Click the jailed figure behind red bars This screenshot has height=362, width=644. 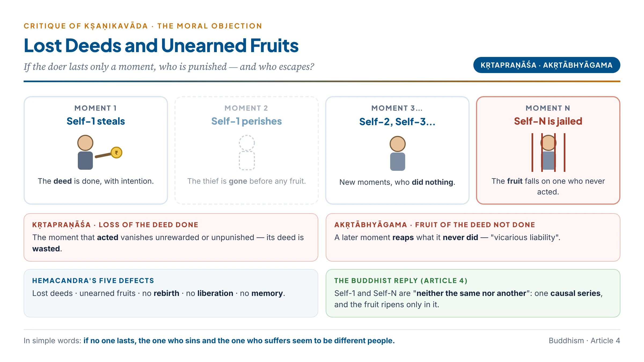tap(548, 152)
